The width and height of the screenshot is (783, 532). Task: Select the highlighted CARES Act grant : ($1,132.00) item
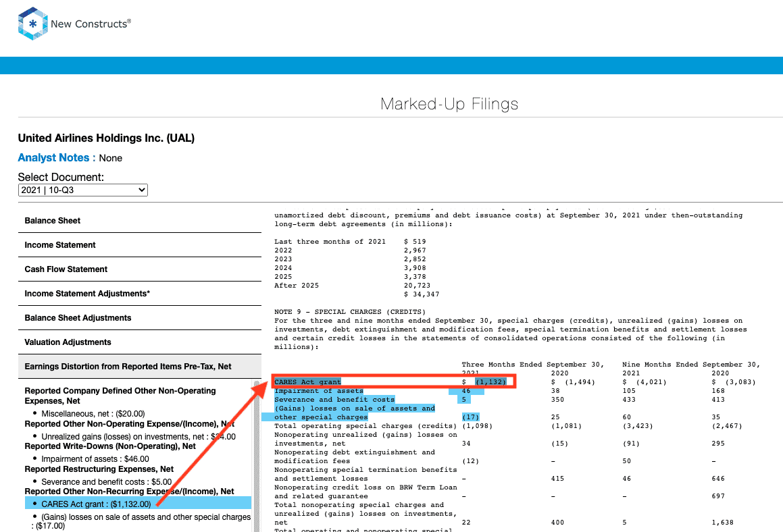138,503
